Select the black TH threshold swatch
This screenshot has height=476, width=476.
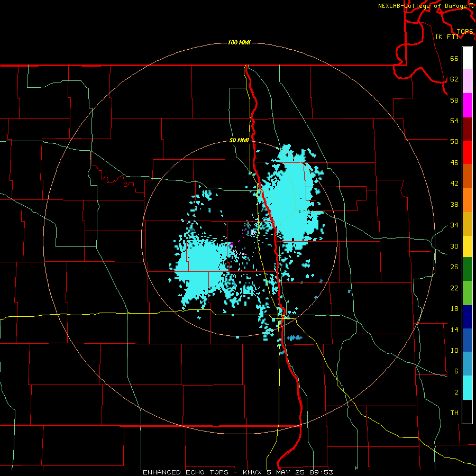467,411
